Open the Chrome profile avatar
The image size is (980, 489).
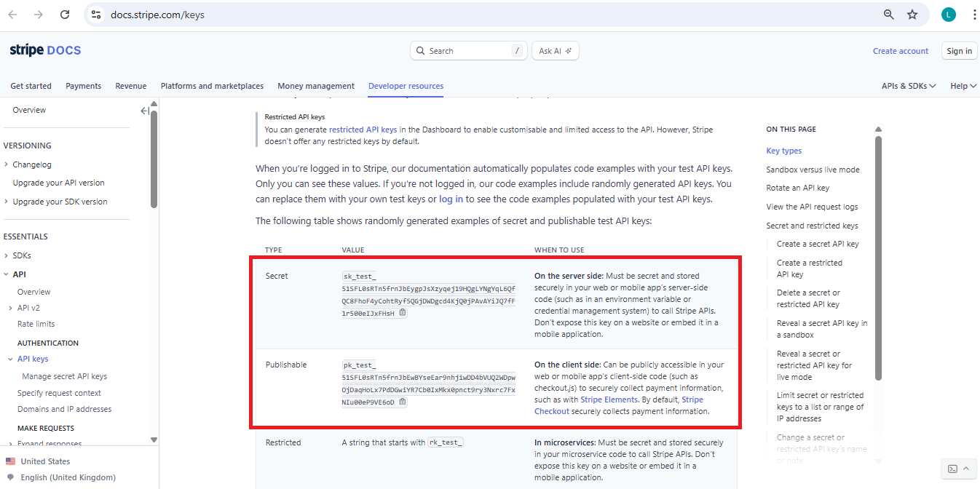[948, 15]
